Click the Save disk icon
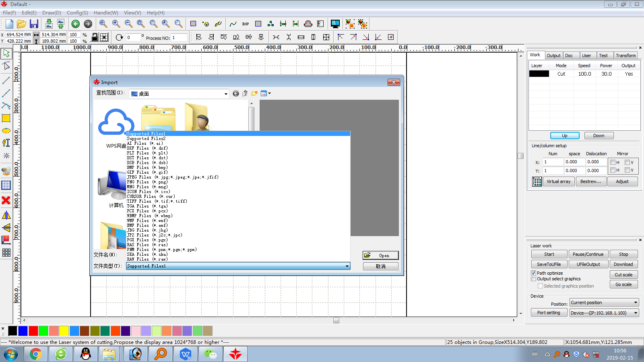 (x=34, y=24)
